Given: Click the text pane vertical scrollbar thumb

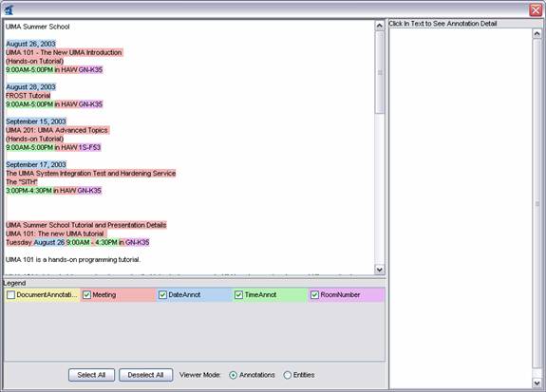Looking at the screenshot, I should tap(380, 72).
